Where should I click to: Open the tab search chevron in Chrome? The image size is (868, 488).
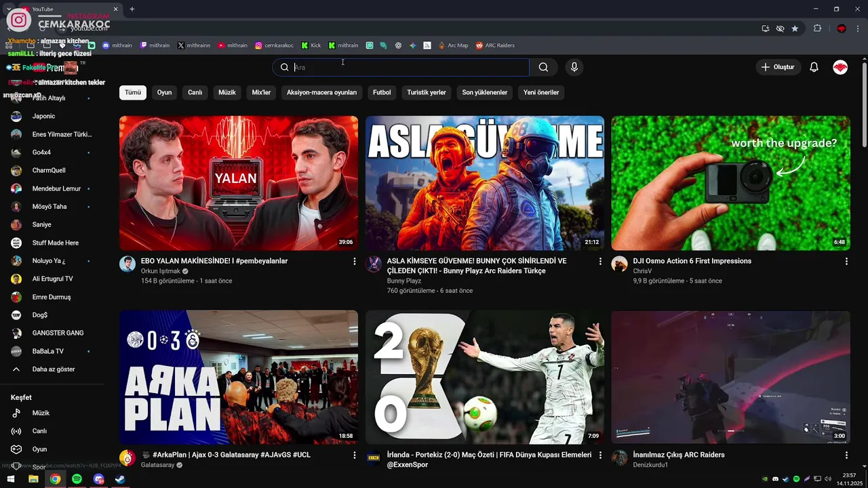pyautogui.click(x=9, y=9)
